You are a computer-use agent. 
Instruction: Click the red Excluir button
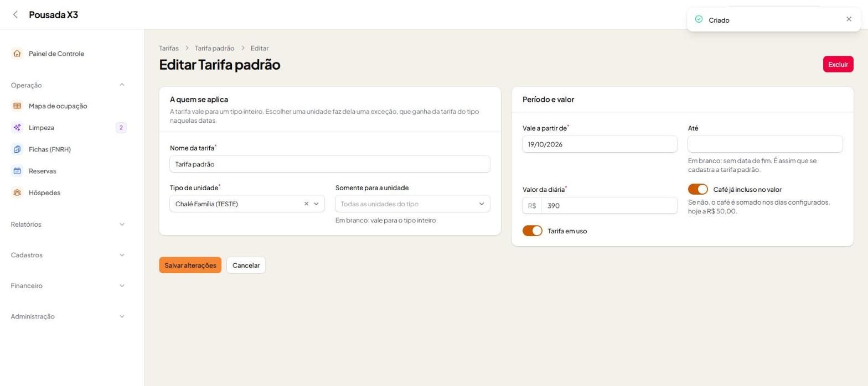coord(838,64)
